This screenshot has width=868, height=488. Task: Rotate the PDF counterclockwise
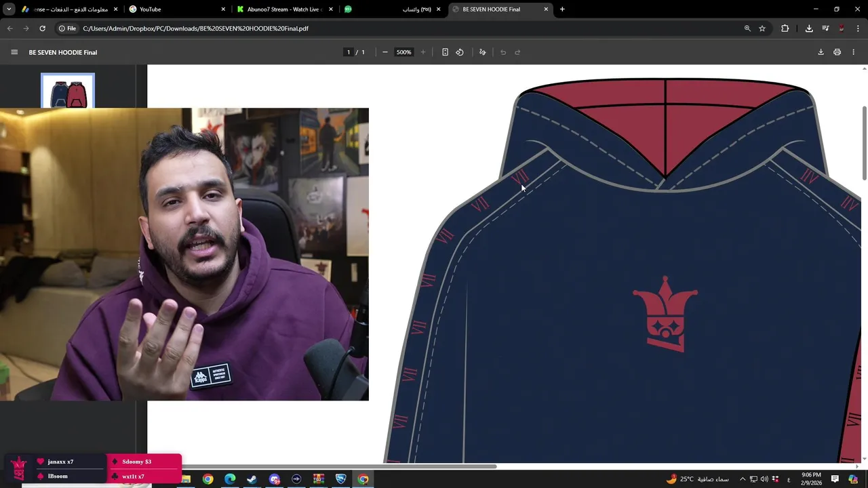tap(460, 52)
